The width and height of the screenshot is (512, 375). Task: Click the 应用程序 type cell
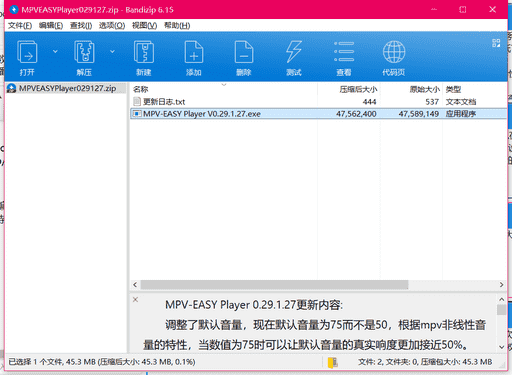pyautogui.click(x=461, y=114)
